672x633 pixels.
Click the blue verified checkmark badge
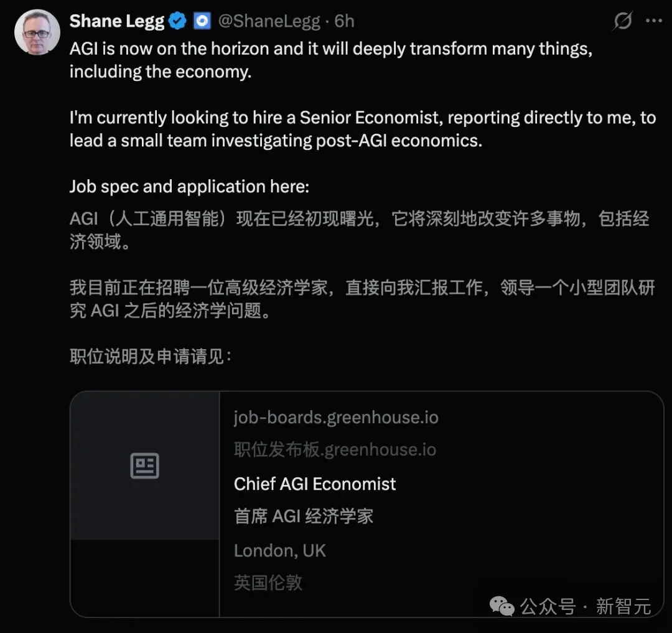coord(178,21)
